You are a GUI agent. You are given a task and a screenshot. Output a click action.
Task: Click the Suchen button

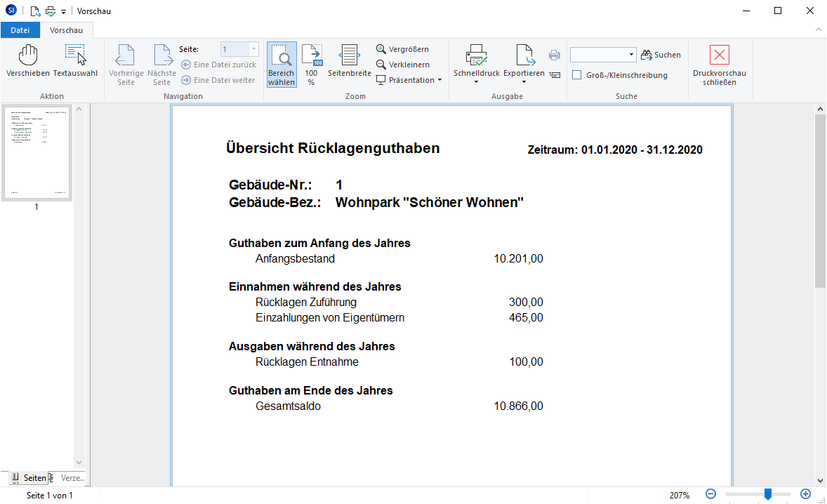point(661,55)
